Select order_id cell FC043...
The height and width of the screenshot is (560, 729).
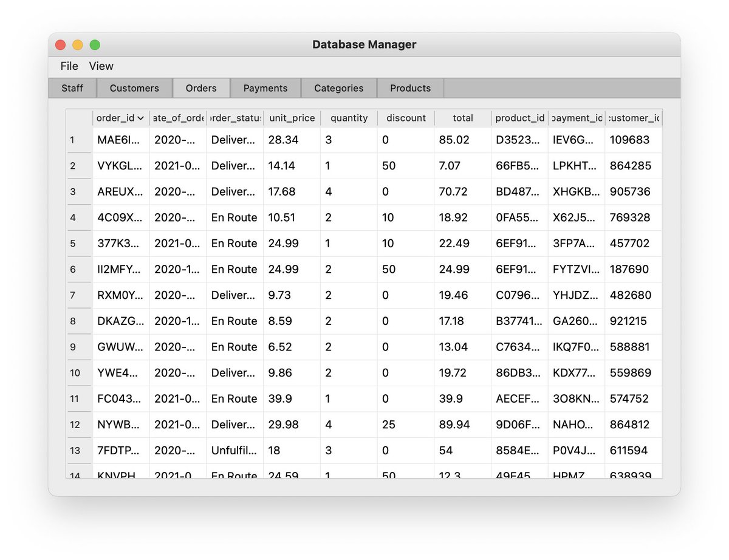click(121, 399)
